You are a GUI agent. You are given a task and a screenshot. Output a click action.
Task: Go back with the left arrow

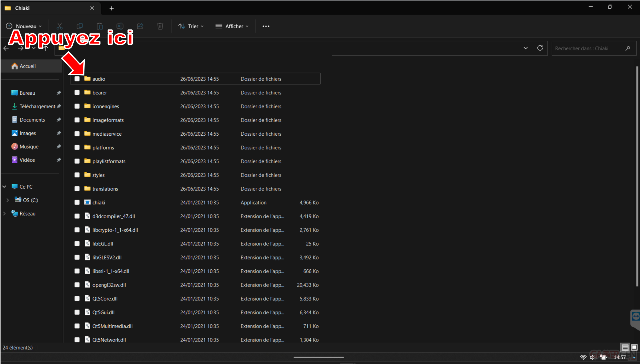(6, 48)
